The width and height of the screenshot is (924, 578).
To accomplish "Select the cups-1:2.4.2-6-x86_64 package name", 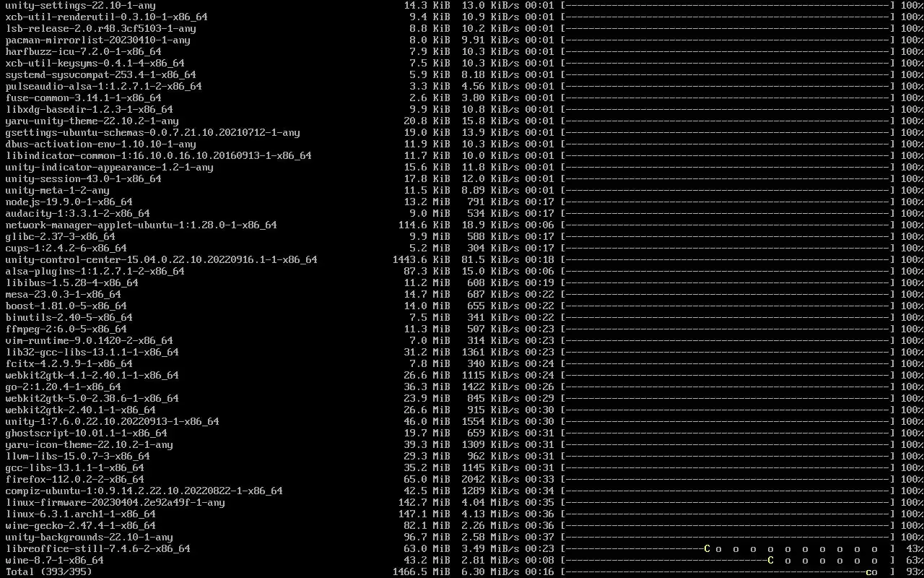I will 66,248.
